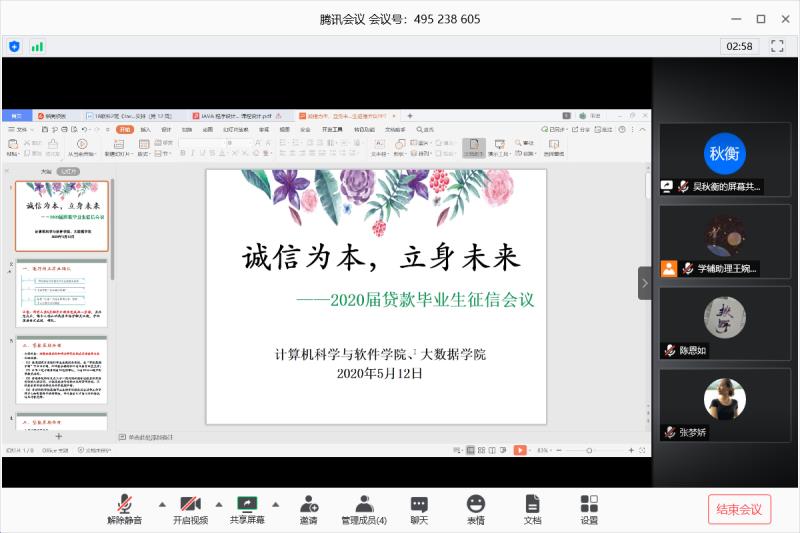Click the 共享屏幕 share screen icon
Viewport: 800px width, 533px height.
(x=247, y=508)
